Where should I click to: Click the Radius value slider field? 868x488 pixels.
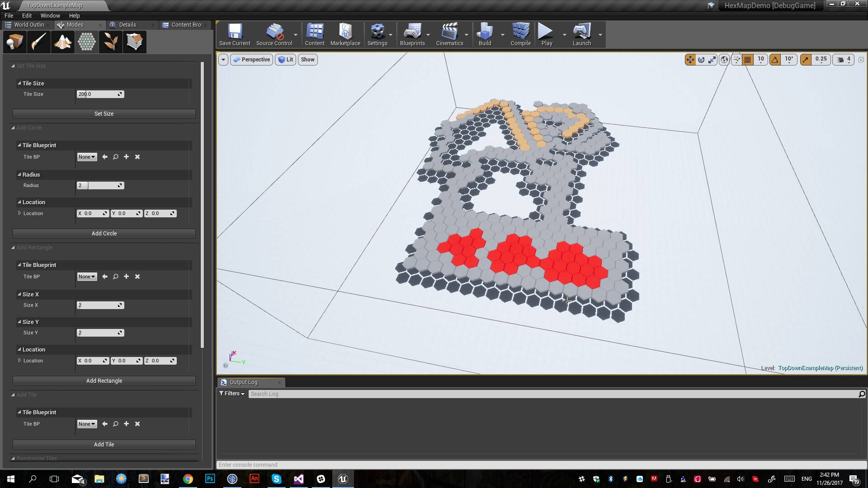click(100, 185)
